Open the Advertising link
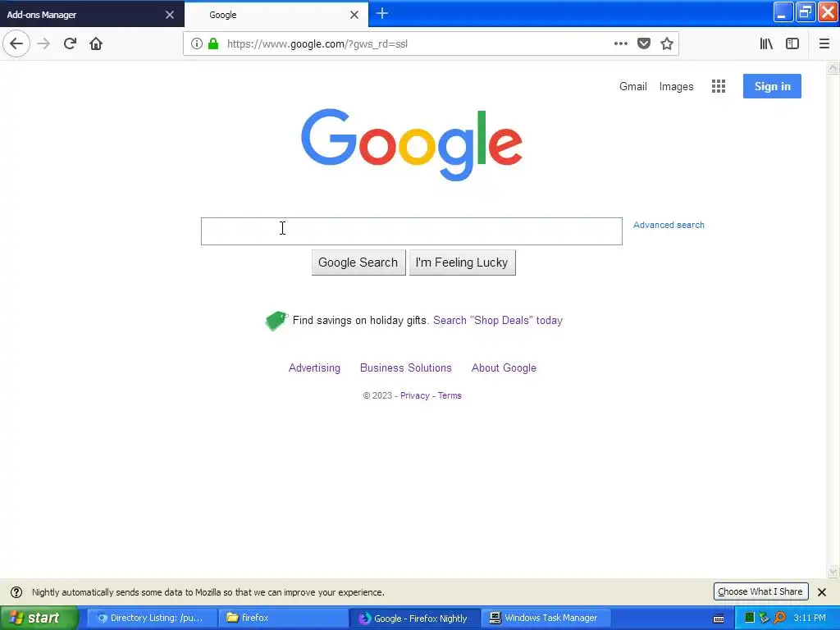 314,368
